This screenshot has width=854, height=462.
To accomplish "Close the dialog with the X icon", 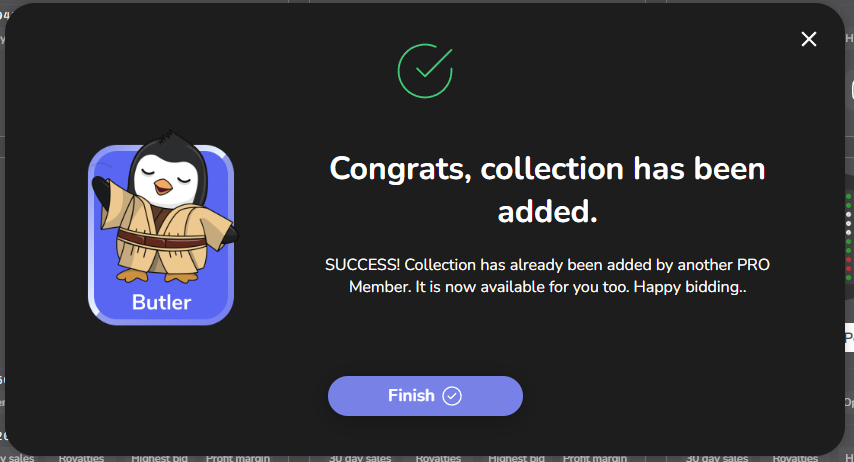I will 809,39.
